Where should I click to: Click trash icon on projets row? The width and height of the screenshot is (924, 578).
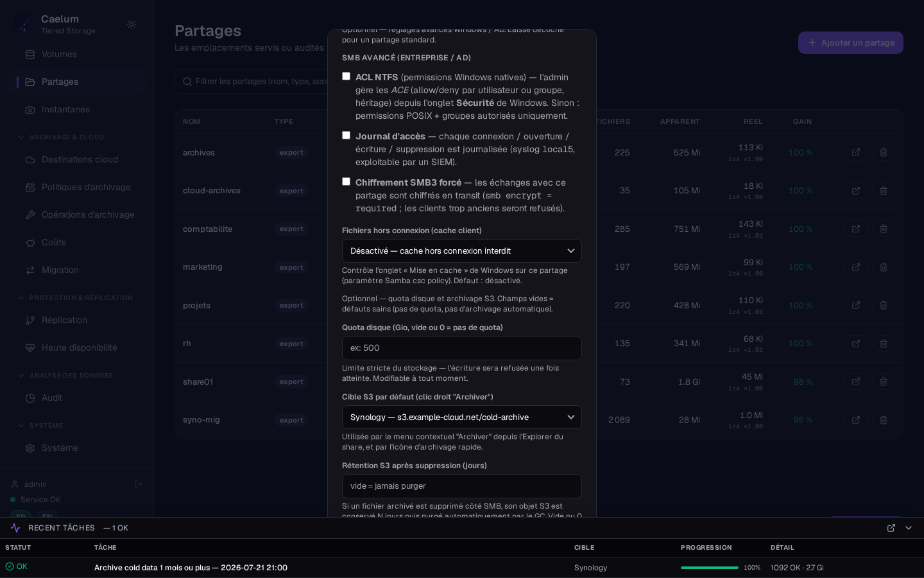(884, 306)
